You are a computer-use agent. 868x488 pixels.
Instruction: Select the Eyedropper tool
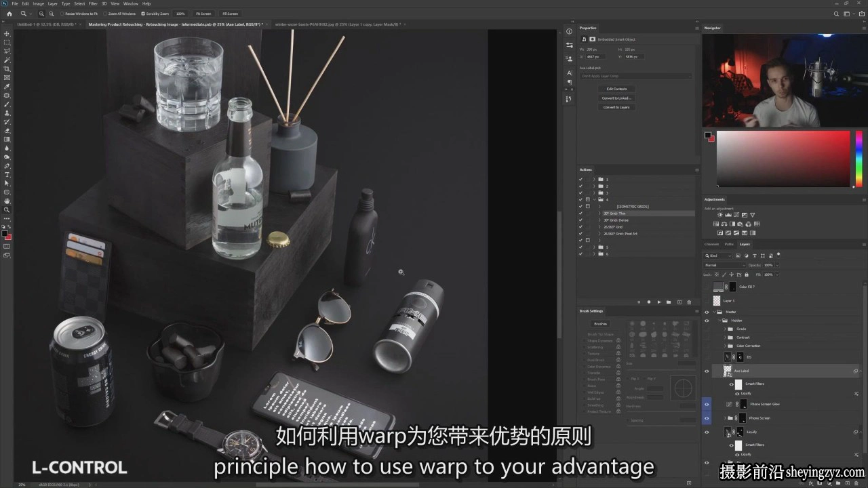(x=7, y=86)
